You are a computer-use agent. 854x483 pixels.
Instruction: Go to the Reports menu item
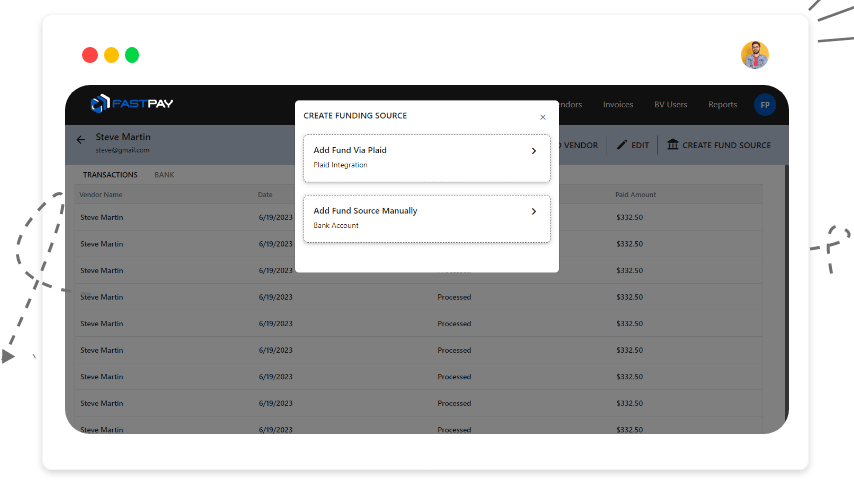tap(722, 105)
